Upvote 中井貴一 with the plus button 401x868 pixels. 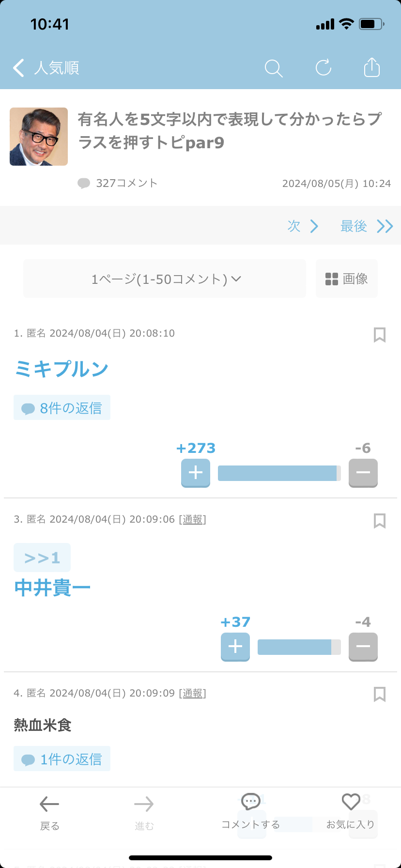coord(235,647)
